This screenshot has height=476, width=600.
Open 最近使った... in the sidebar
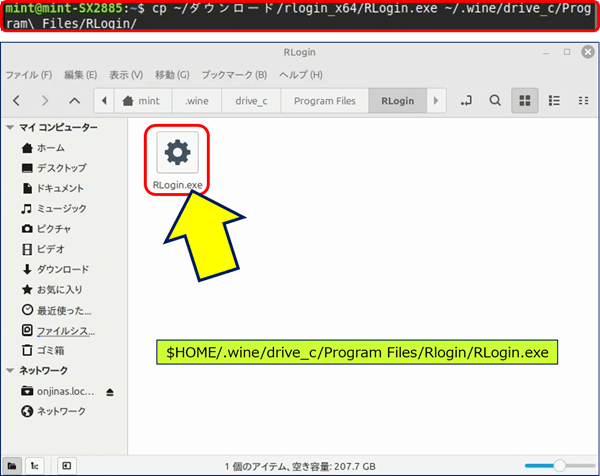click(57, 310)
